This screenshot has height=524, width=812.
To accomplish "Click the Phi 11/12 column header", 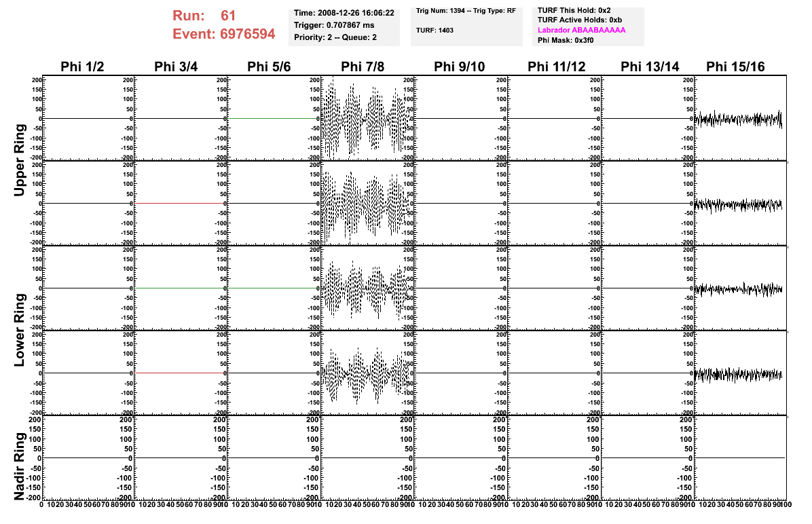I will pyautogui.click(x=557, y=67).
